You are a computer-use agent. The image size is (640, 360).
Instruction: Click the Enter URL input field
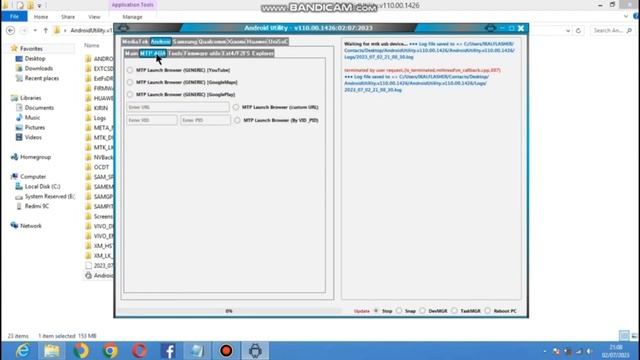(178, 107)
